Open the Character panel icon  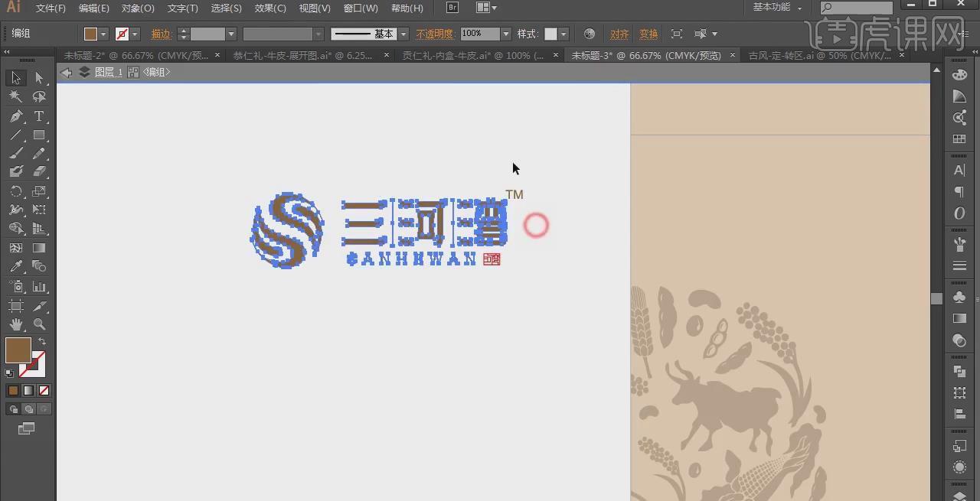pos(959,171)
